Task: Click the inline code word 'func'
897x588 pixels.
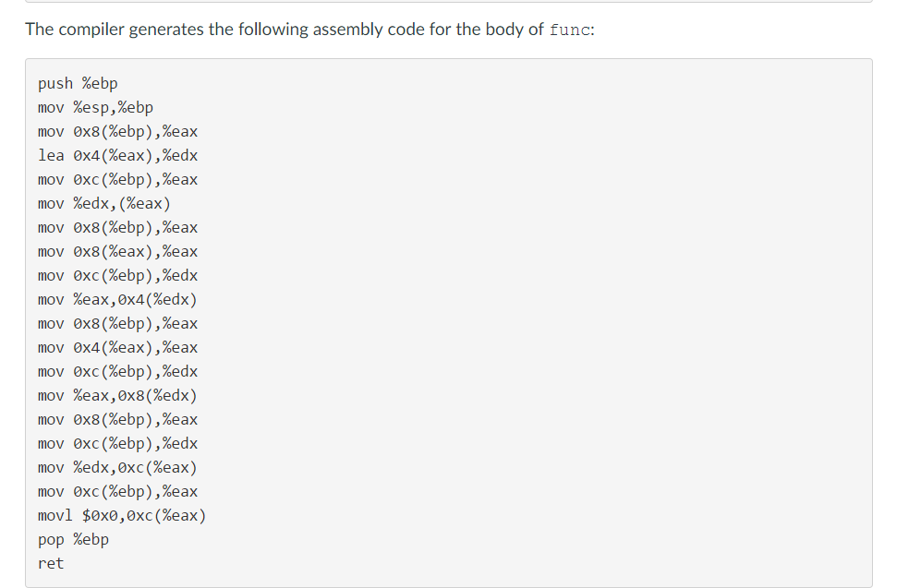Action: pos(569,30)
